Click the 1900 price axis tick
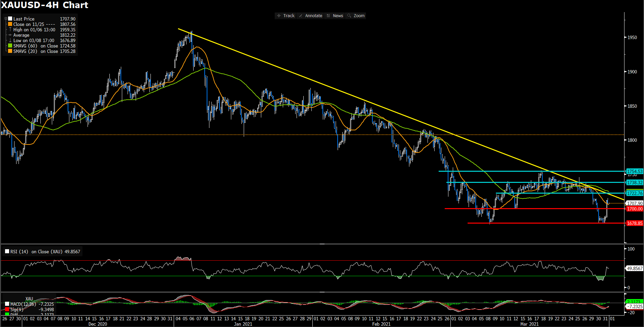 click(632, 72)
